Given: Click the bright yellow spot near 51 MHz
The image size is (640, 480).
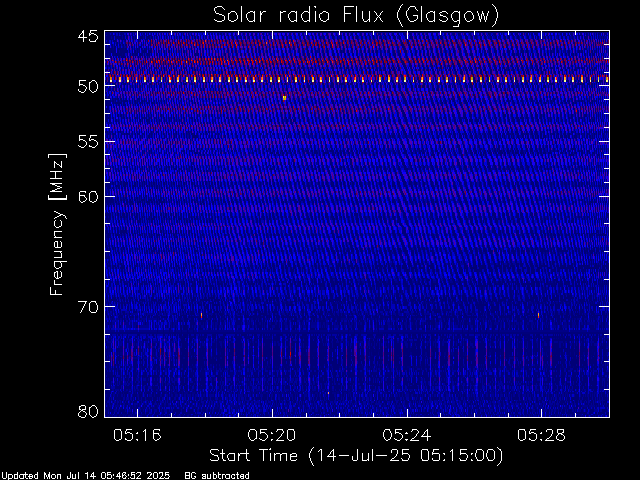Looking at the screenshot, I should [x=284, y=98].
